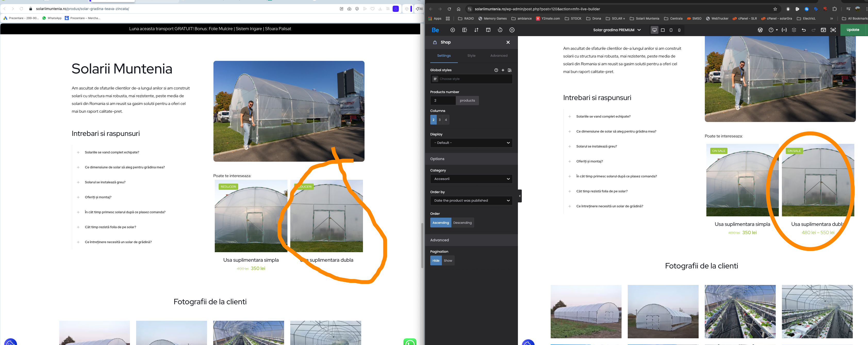
Task: Set order to Descending
Action: 462,223
